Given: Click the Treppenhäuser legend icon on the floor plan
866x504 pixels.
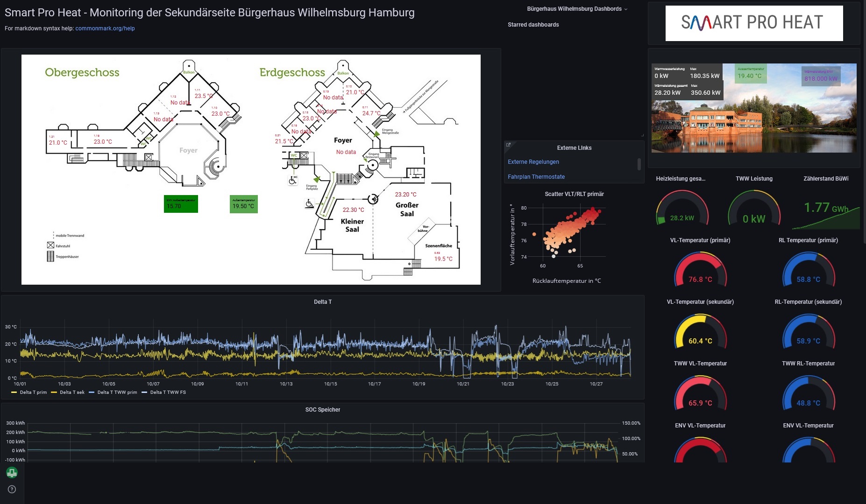Looking at the screenshot, I should coord(50,256).
